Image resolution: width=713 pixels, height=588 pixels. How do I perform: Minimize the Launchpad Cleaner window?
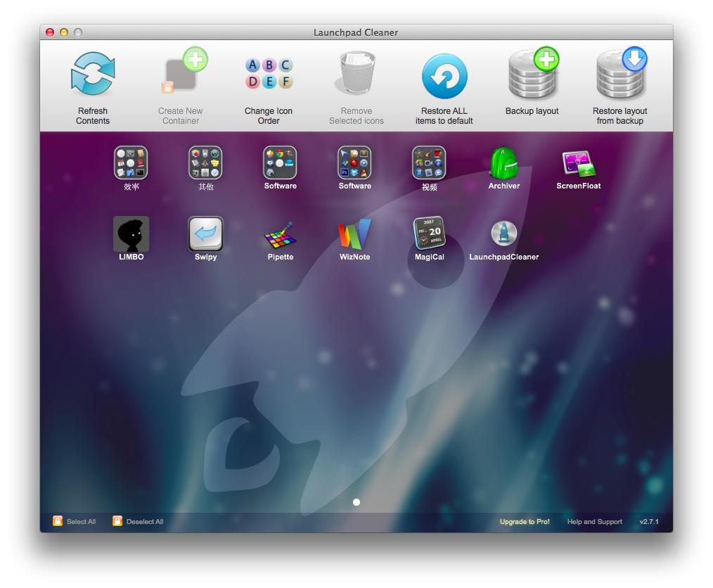64,32
